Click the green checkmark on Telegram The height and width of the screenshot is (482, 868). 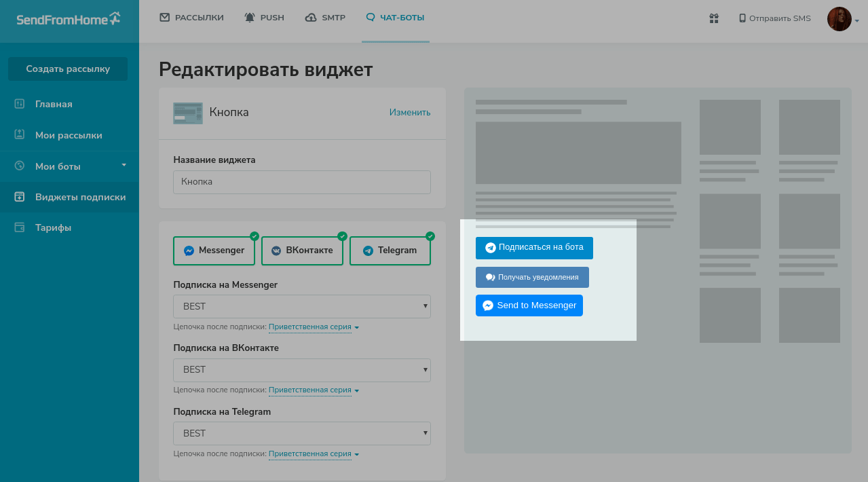[430, 236]
